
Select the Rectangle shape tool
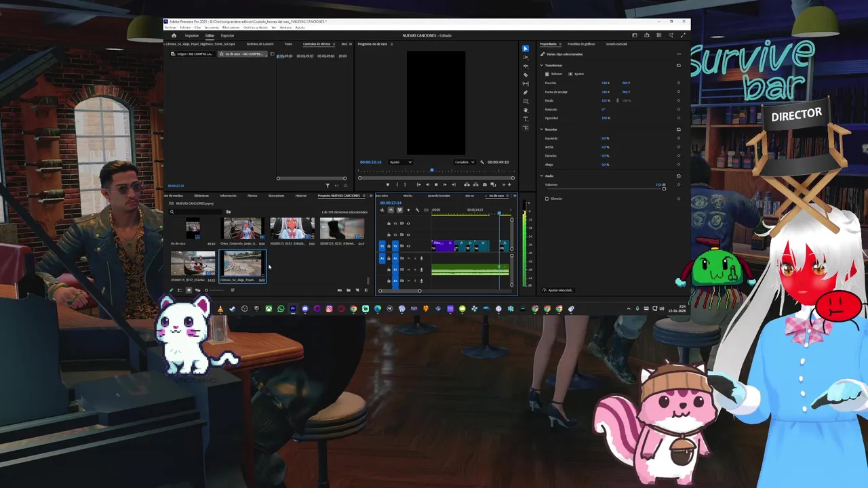pyautogui.click(x=526, y=101)
